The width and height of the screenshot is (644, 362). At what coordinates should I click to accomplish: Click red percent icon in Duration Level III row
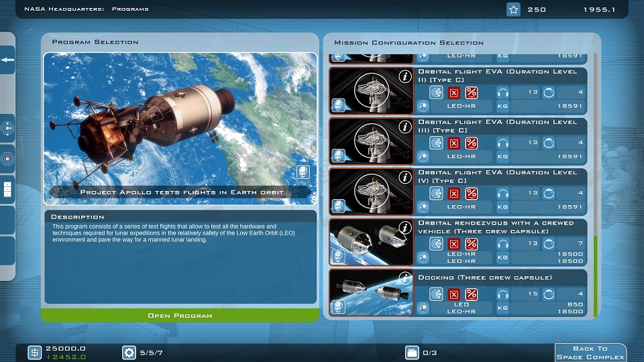tap(472, 143)
